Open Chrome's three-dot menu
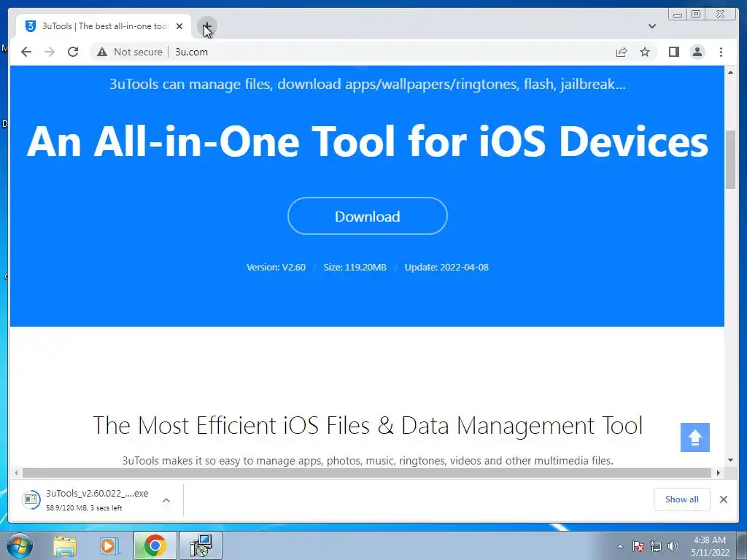 tap(721, 52)
